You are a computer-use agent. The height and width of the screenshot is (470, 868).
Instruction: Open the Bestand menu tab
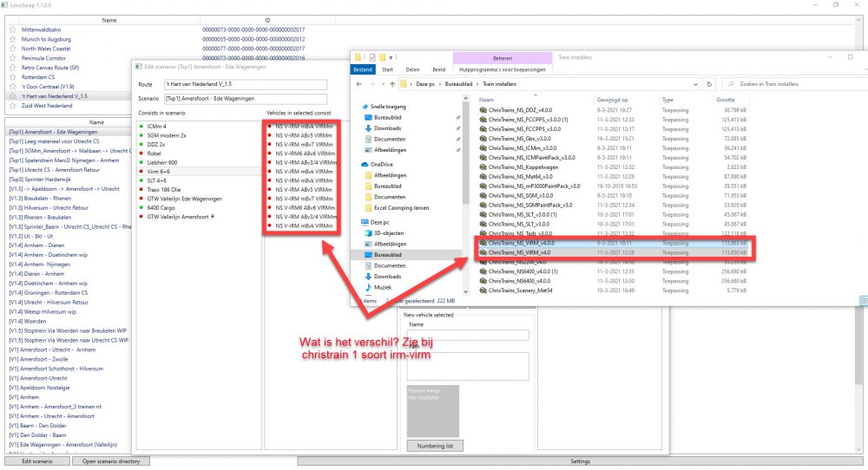coord(362,69)
